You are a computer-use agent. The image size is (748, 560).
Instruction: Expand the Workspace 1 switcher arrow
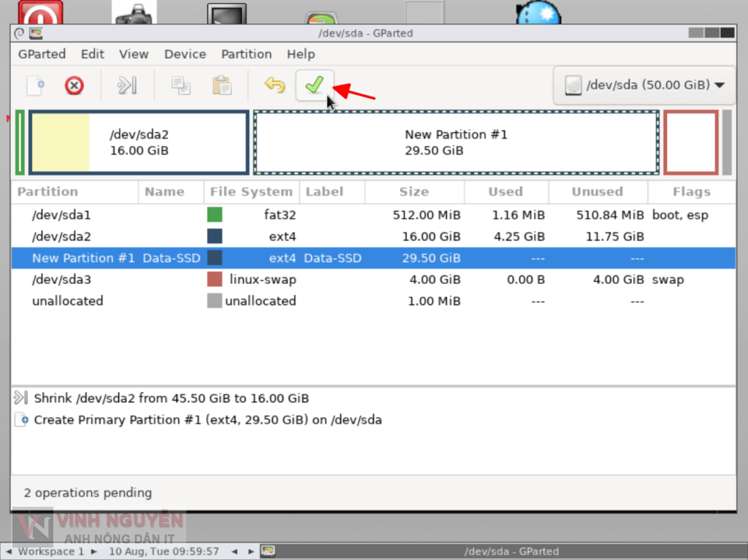pos(93,552)
